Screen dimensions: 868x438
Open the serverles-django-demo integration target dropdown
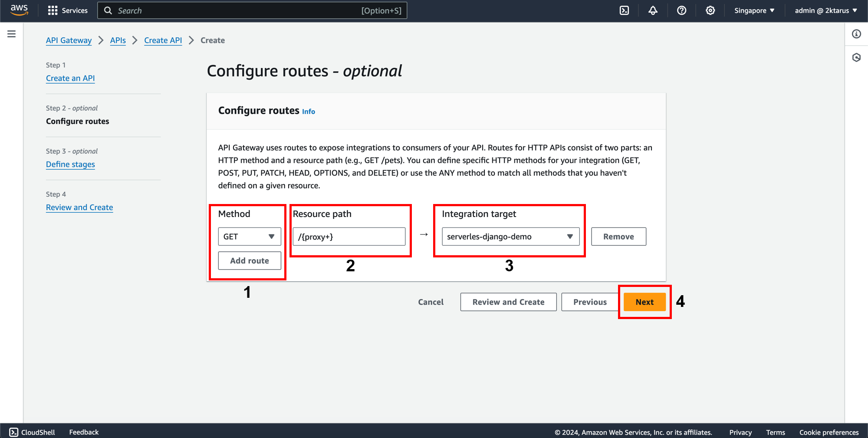coord(510,237)
